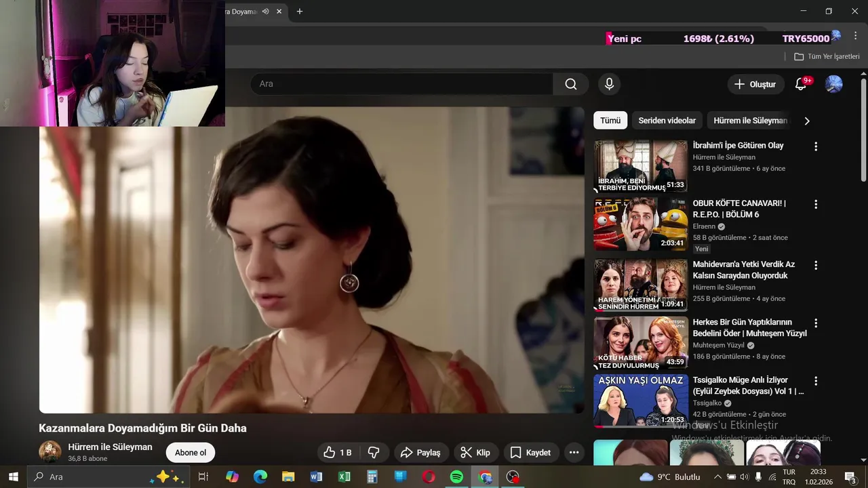Click the 9°C Bulutlu weather widget

(670, 477)
